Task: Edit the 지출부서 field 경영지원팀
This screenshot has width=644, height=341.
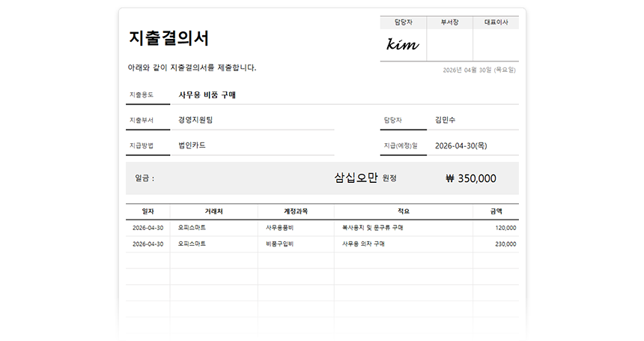Action: point(252,120)
